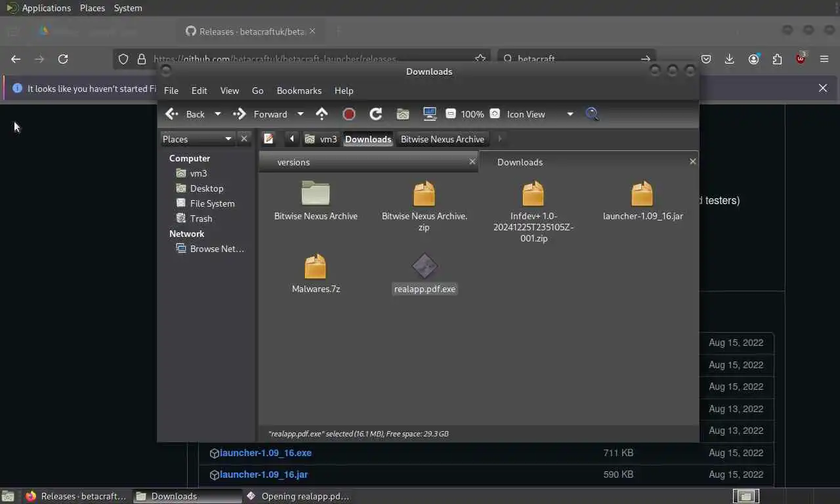Open Back history dropdown arrow
Image resolution: width=840 pixels, height=504 pixels.
pyautogui.click(x=218, y=114)
